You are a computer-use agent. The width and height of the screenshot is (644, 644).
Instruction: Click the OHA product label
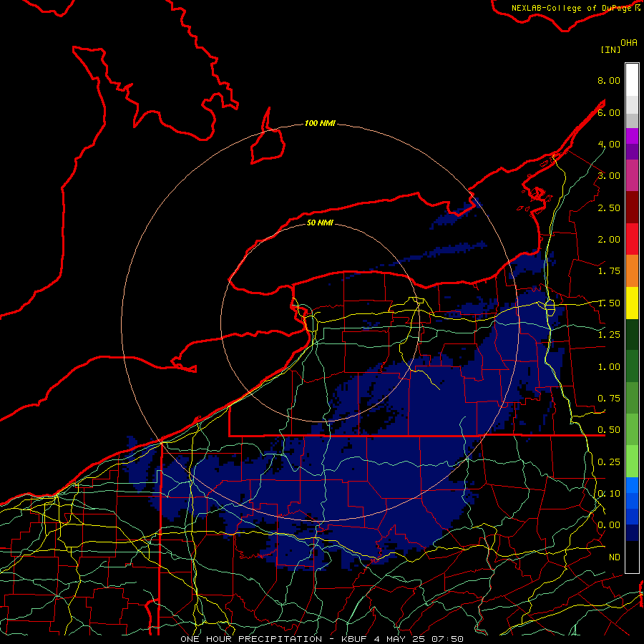(629, 43)
